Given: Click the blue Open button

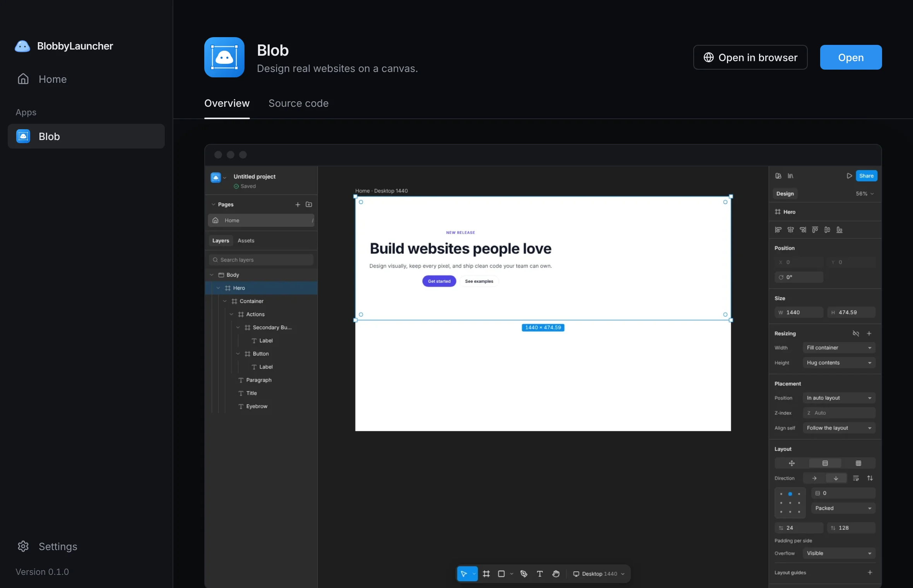Looking at the screenshot, I should (851, 57).
